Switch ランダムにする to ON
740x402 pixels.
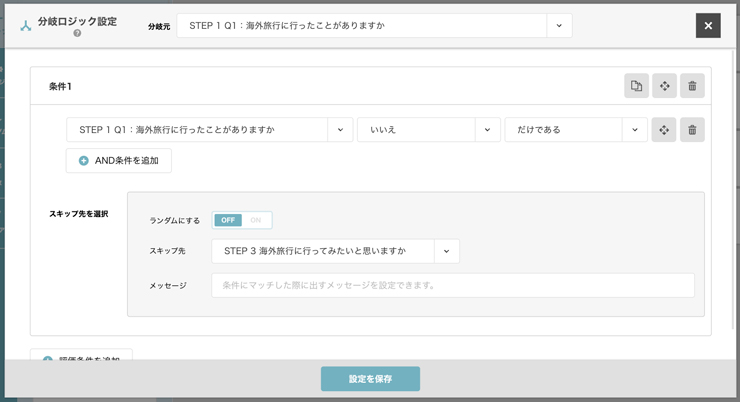pos(256,220)
